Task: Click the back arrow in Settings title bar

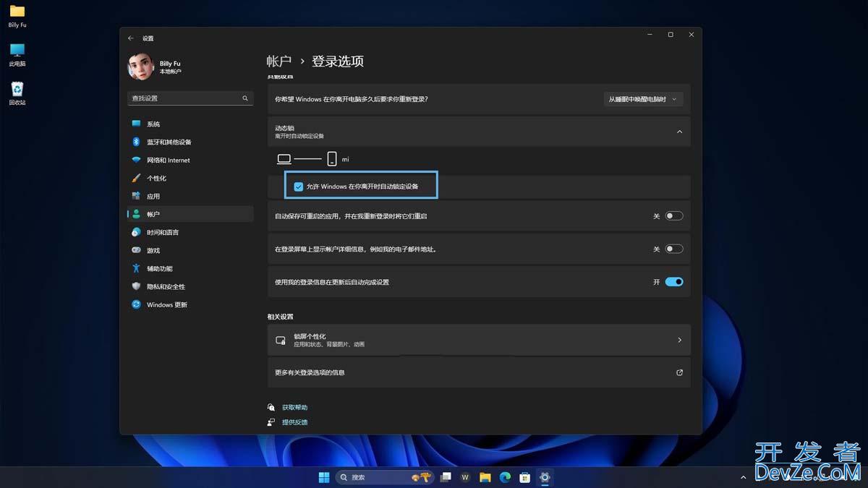Action: click(131, 38)
